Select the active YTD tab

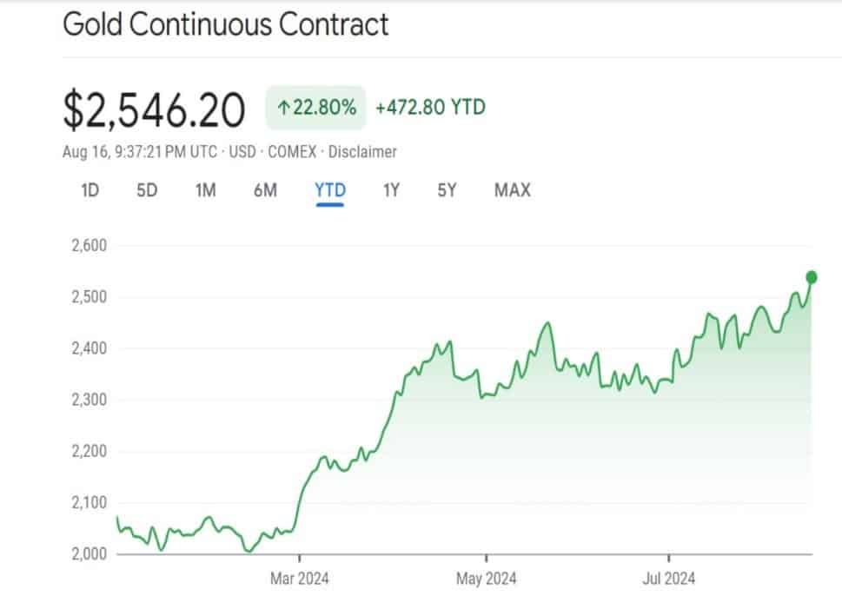coord(330,189)
